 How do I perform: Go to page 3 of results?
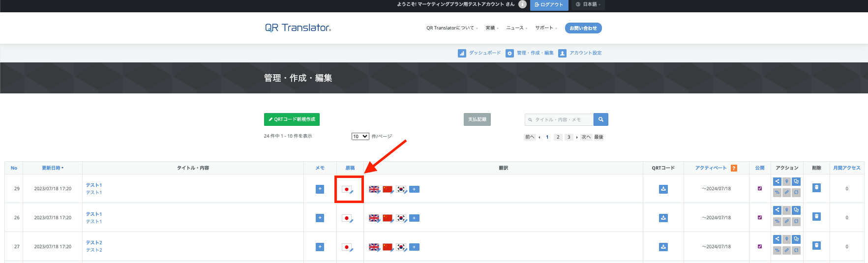point(569,137)
